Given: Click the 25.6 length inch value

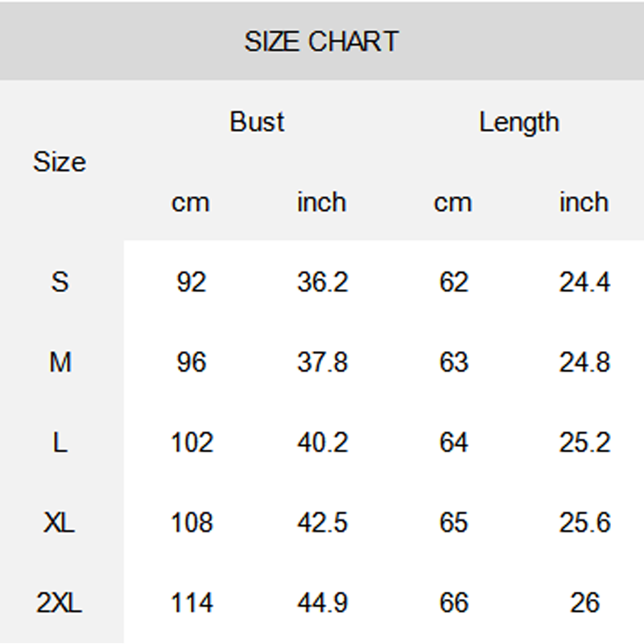Looking at the screenshot, I should 584,523.
